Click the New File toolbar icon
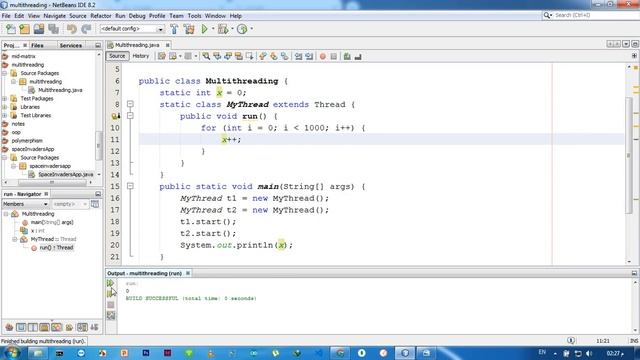Image resolution: width=640 pixels, height=360 pixels. click(x=11, y=29)
